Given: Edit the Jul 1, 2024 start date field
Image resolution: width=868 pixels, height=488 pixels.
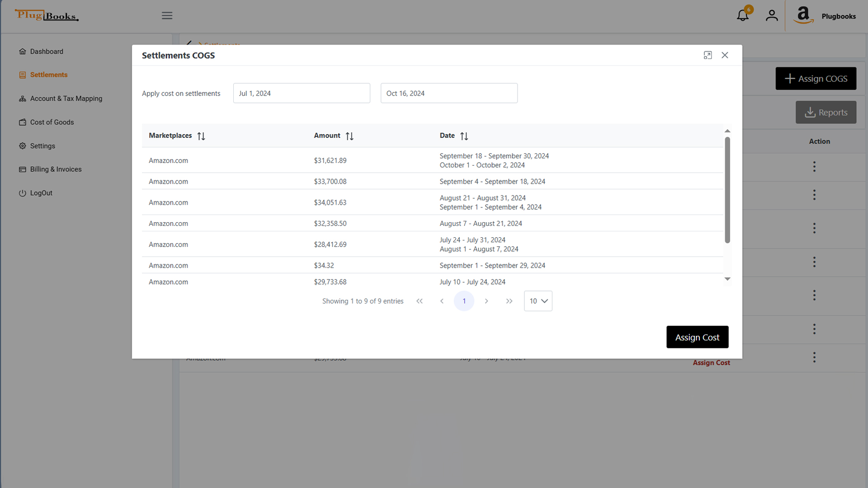Looking at the screenshot, I should [x=302, y=94].
